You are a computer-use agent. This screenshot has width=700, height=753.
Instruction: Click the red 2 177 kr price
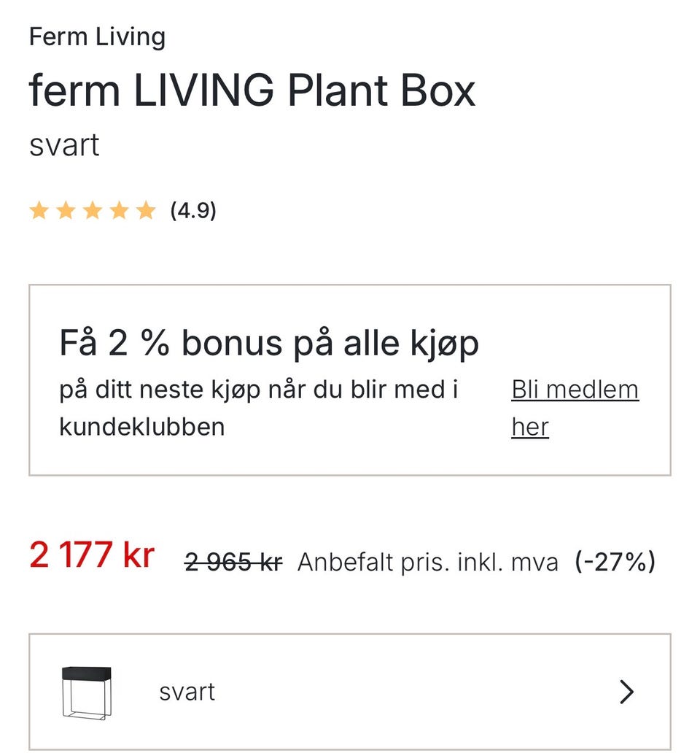click(92, 556)
